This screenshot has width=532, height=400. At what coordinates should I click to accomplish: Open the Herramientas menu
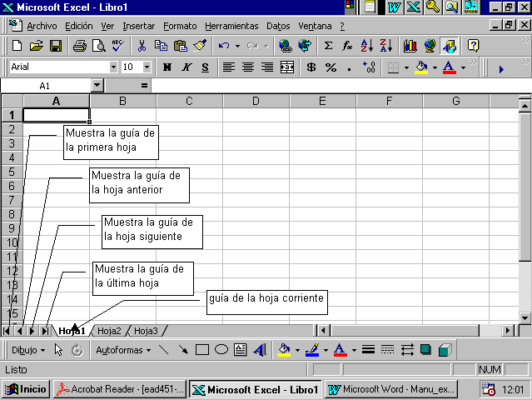231,26
